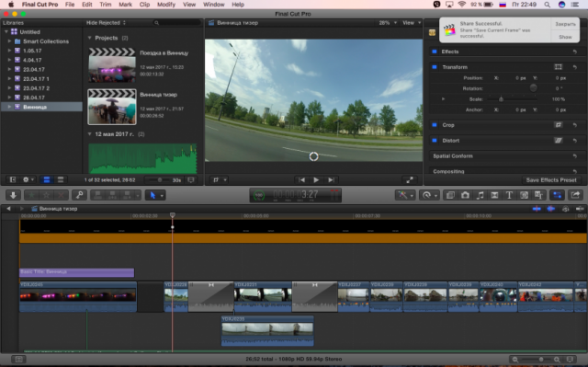Open the Clip menu

click(x=144, y=5)
